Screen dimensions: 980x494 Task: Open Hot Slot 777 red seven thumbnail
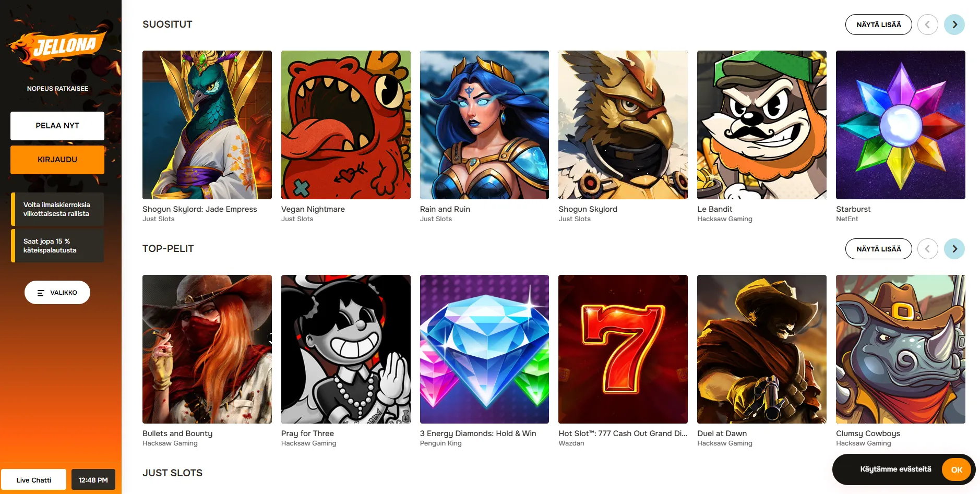point(623,349)
